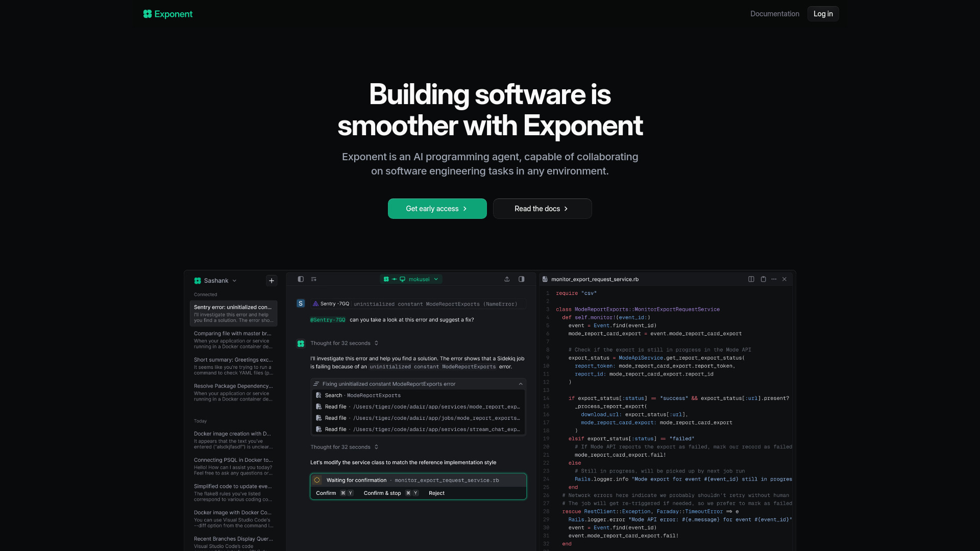Click the clipboard copy icon in editor header
Image resolution: width=980 pixels, height=551 pixels.
[x=763, y=279]
